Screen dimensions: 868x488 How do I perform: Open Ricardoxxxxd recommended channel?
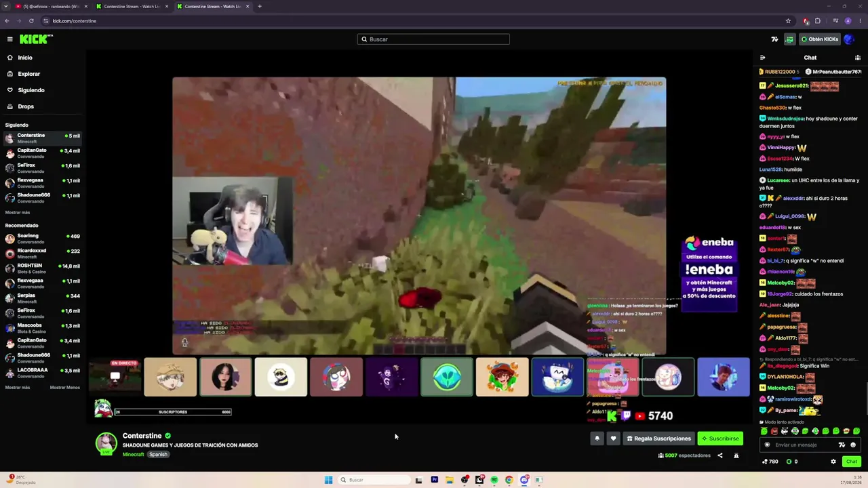(x=42, y=253)
